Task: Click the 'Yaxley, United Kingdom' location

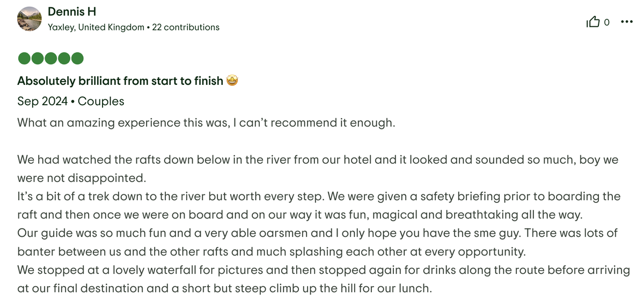Action: point(96,27)
